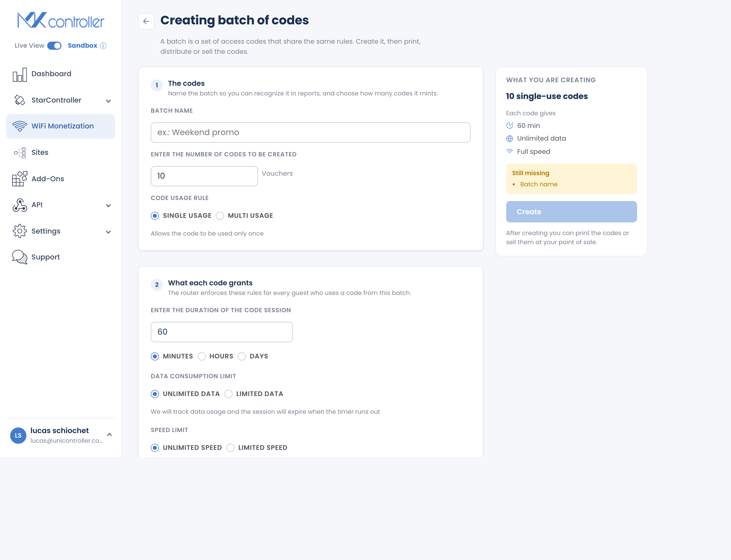The height and width of the screenshot is (560, 731).
Task: Toggle the Live View Sandbox switch
Action: (54, 46)
